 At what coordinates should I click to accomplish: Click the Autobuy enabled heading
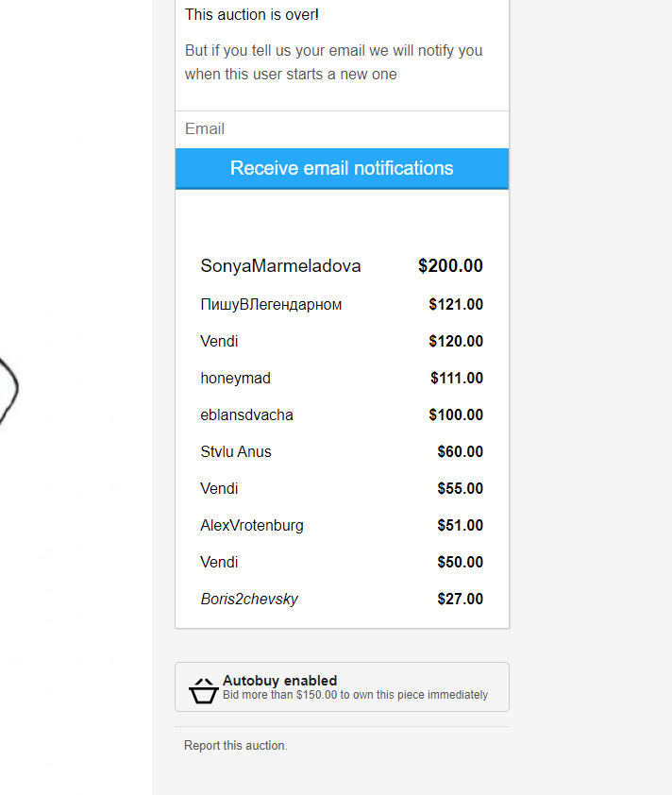(279, 681)
